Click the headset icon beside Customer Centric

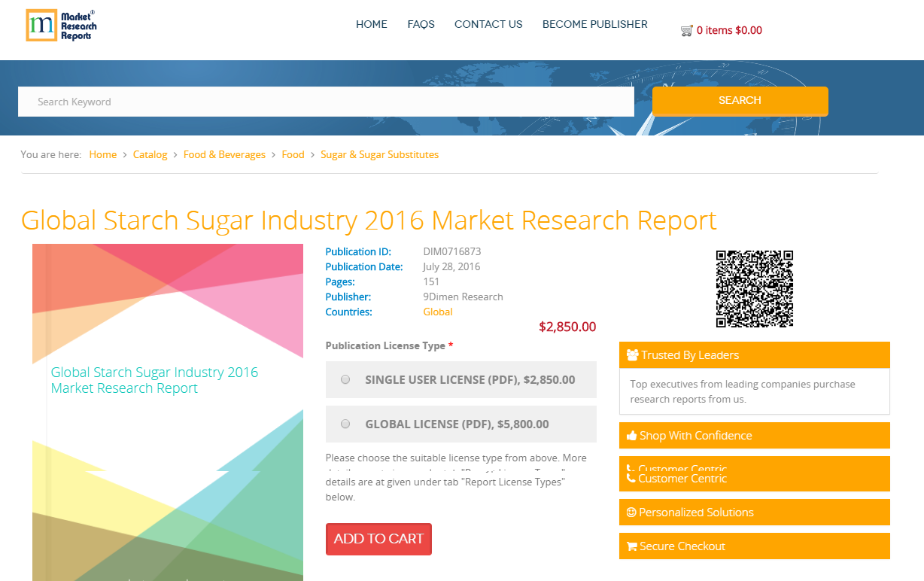click(x=630, y=479)
